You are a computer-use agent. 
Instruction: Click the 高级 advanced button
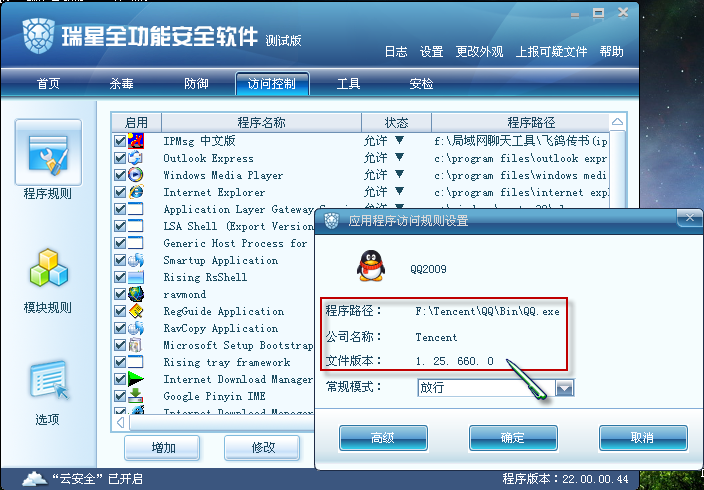point(383,438)
